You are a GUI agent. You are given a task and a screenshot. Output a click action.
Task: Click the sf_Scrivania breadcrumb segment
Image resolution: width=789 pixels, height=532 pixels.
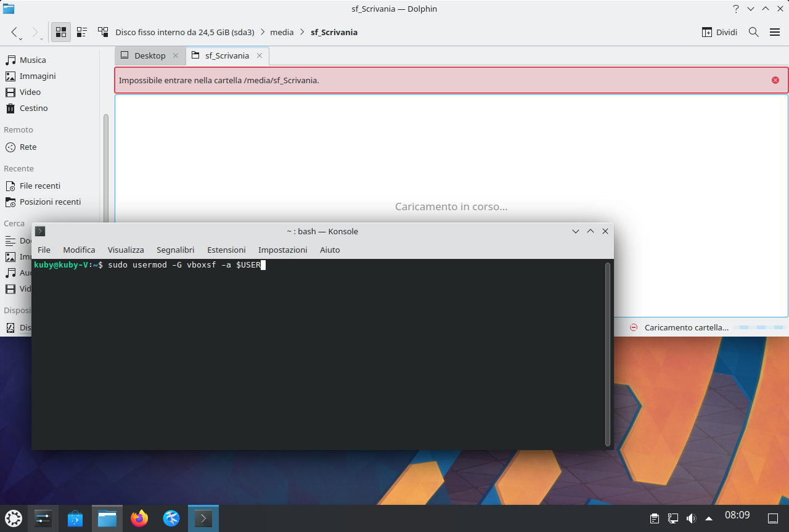pos(334,32)
